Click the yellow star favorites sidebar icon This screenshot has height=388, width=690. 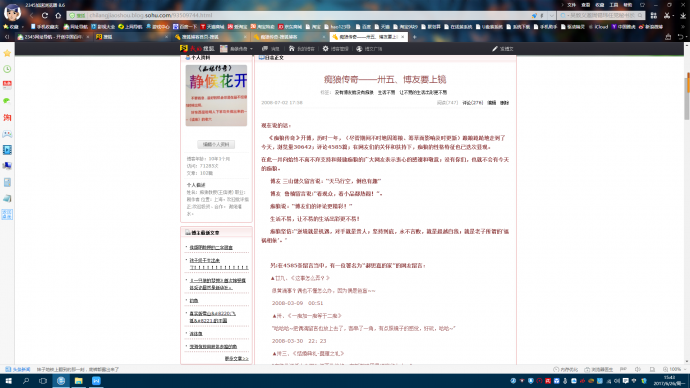(x=7, y=53)
